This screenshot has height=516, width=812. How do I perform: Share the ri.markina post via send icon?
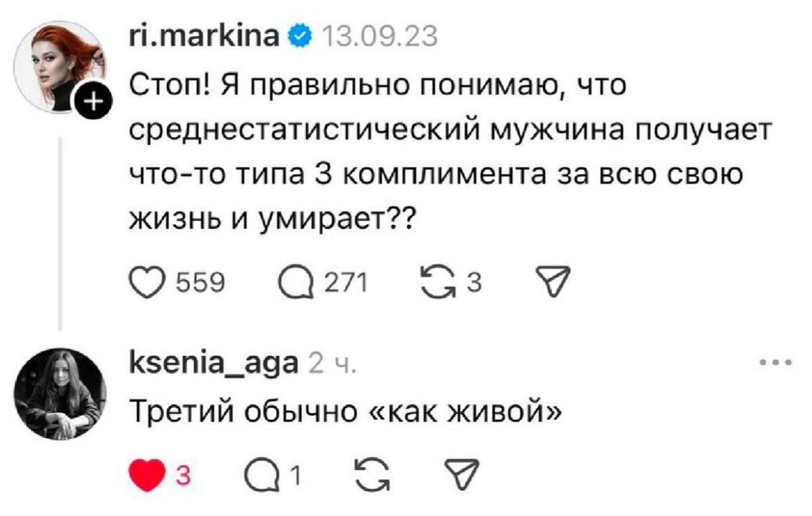[547, 278]
